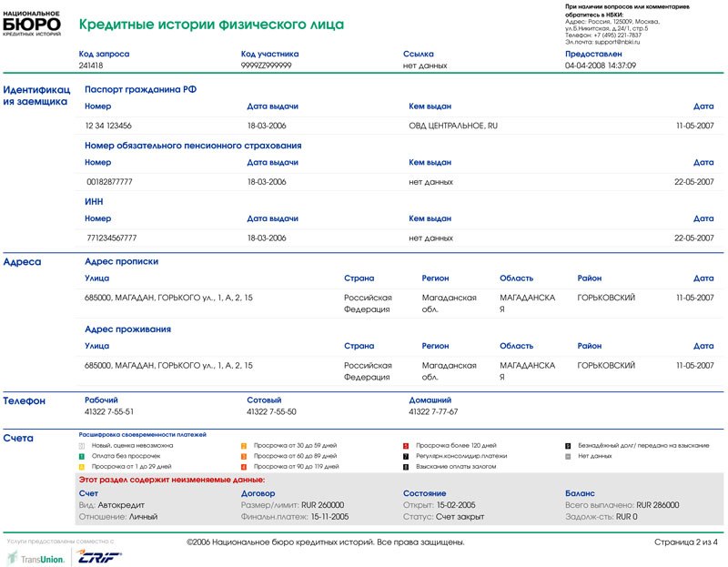This screenshot has width=728, height=567.
Task: Click the 'Новый, оценка невозможна' legend icon
Action: (82, 446)
